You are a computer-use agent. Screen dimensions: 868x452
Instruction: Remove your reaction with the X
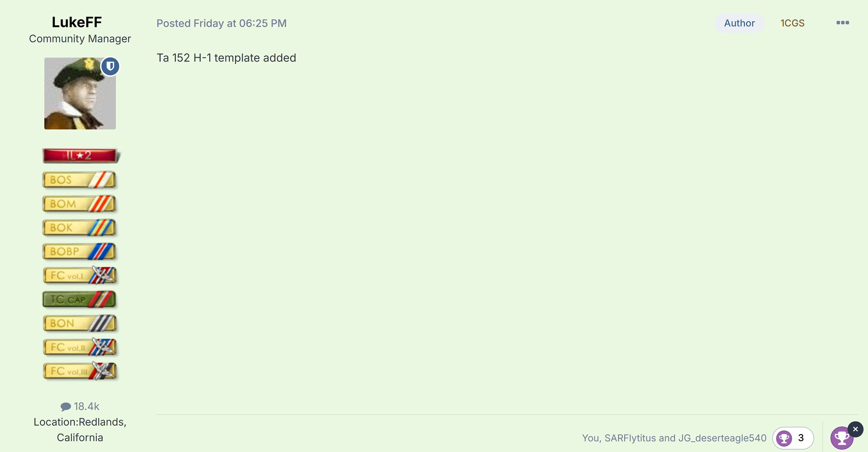tap(855, 429)
